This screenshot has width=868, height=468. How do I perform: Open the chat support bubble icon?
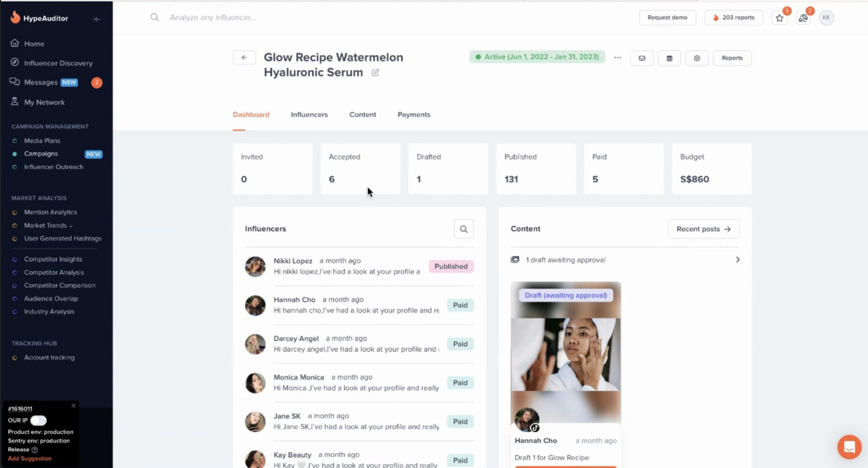coord(849,446)
